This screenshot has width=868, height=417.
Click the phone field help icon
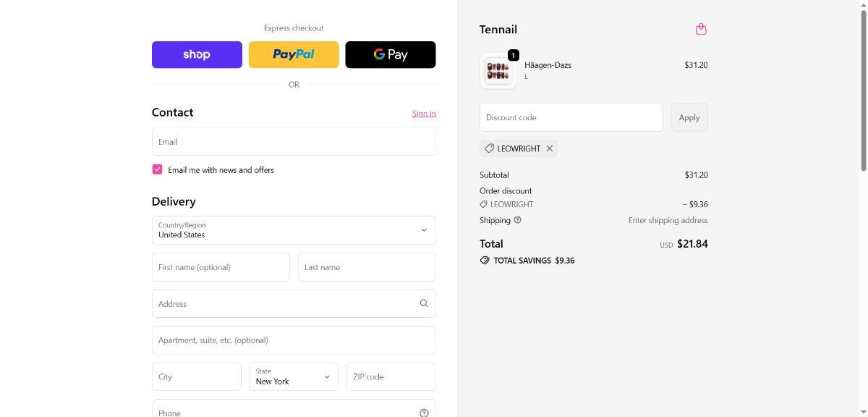[x=424, y=412]
